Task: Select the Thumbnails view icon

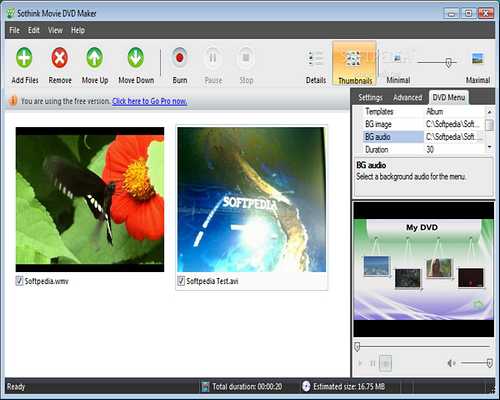Action: (354, 59)
